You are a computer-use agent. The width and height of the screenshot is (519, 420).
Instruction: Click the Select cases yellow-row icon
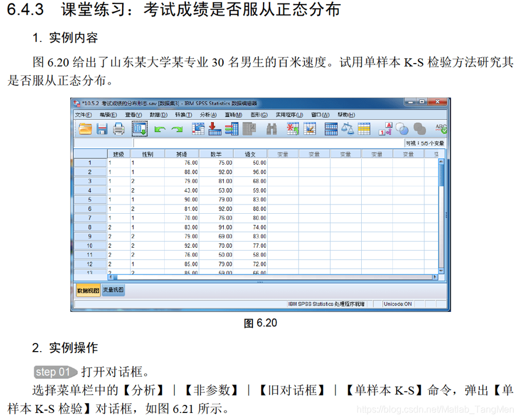point(364,129)
